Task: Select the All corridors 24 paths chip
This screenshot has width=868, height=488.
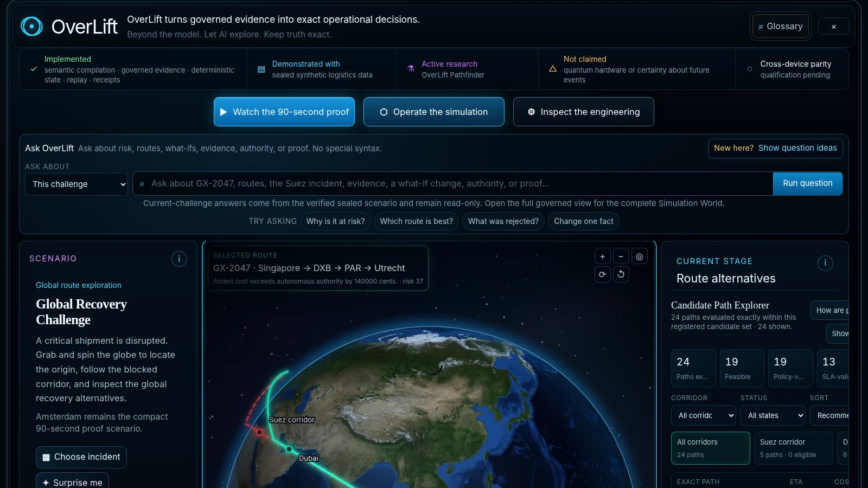Action: tap(711, 448)
